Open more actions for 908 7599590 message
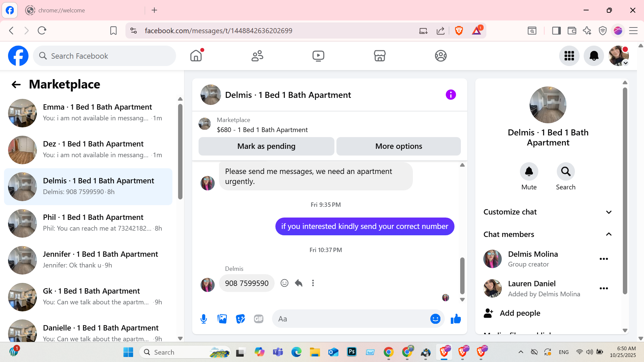644x362 pixels. [313, 283]
